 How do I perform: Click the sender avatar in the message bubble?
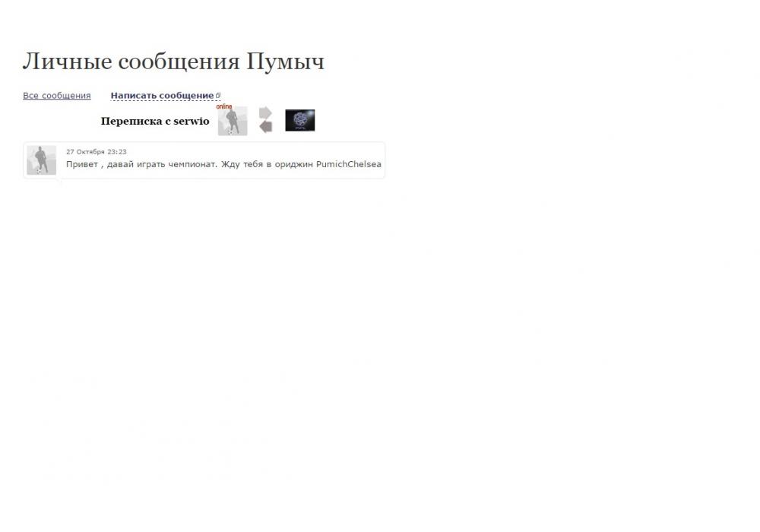[x=41, y=160]
